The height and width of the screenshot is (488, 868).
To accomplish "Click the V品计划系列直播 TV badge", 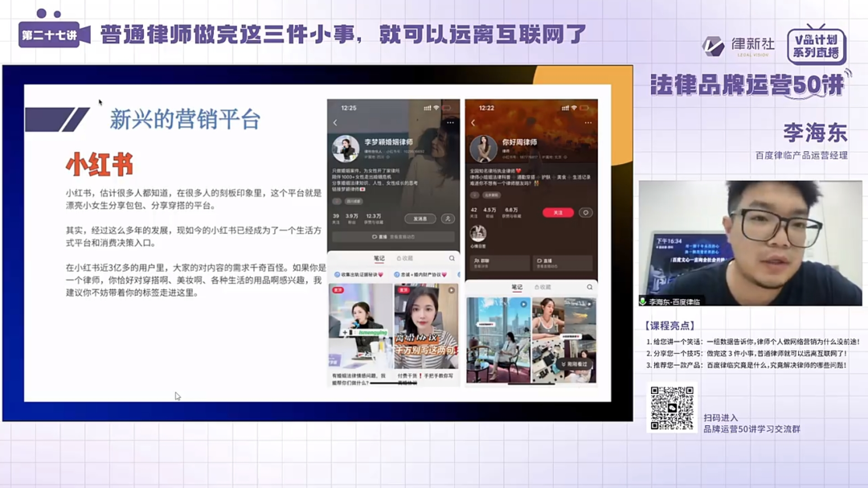I will pos(817,45).
